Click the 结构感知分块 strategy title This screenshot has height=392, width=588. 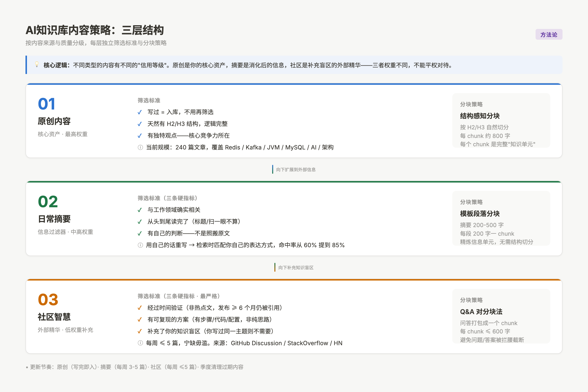[480, 116]
